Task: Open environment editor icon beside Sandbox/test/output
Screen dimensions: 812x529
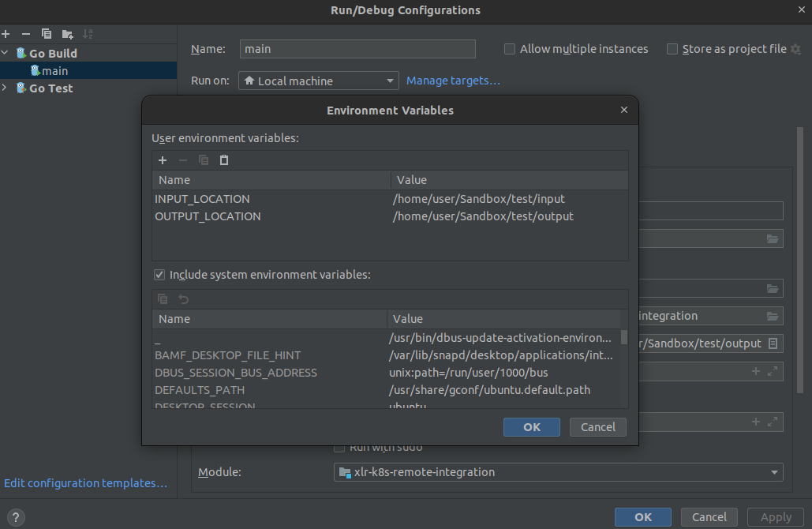Action: click(773, 343)
